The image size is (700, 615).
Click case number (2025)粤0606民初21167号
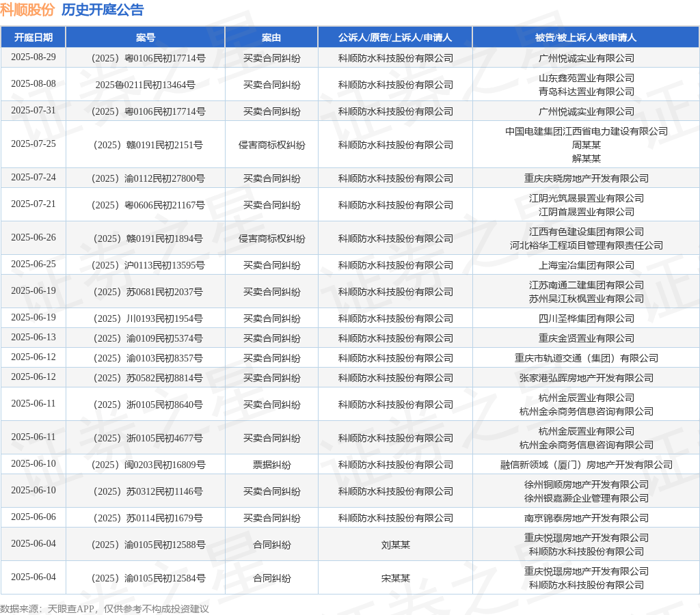tap(148, 205)
